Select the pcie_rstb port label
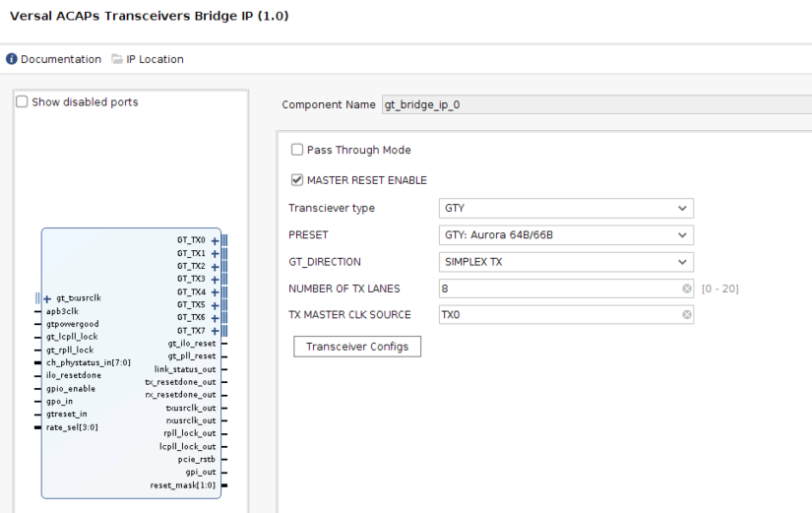The width and height of the screenshot is (812, 513). pos(196,460)
